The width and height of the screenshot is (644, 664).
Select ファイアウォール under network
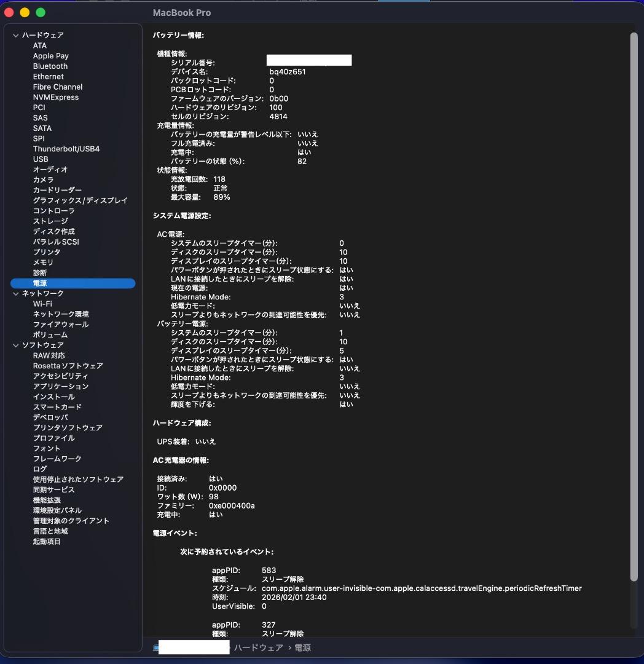coord(61,325)
